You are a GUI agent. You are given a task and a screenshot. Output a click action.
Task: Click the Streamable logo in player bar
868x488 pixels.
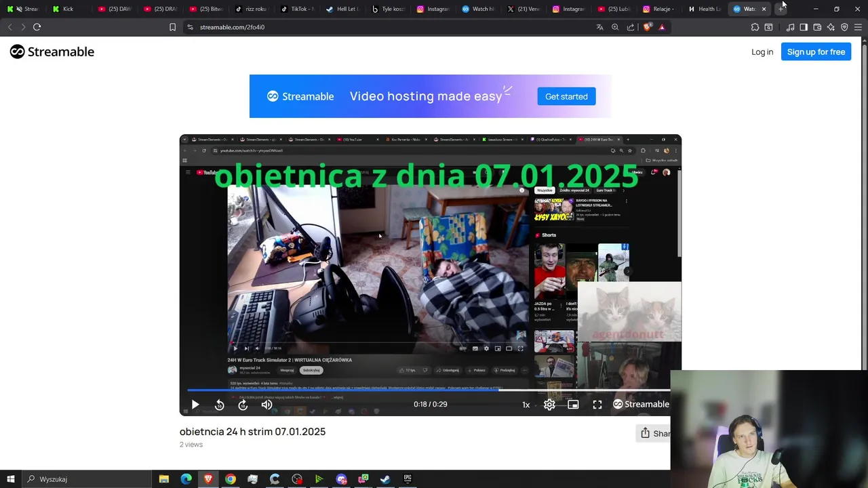[641, 404]
